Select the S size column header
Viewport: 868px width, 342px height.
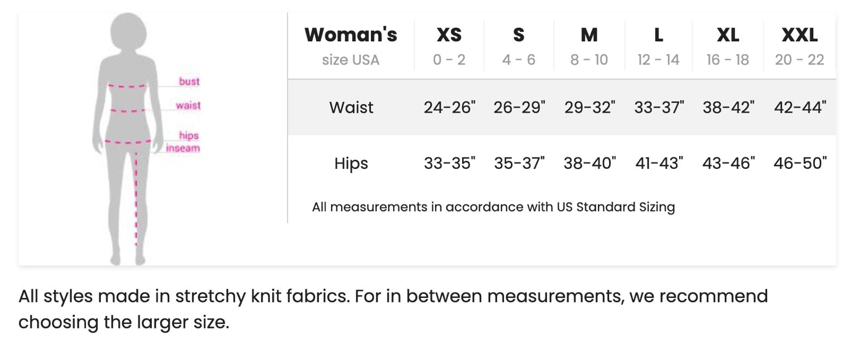519,35
